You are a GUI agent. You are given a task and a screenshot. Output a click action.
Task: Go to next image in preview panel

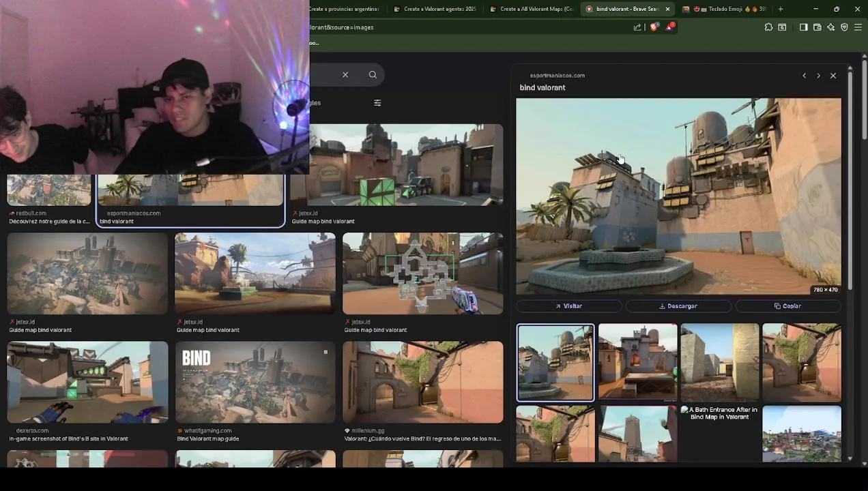pos(818,76)
